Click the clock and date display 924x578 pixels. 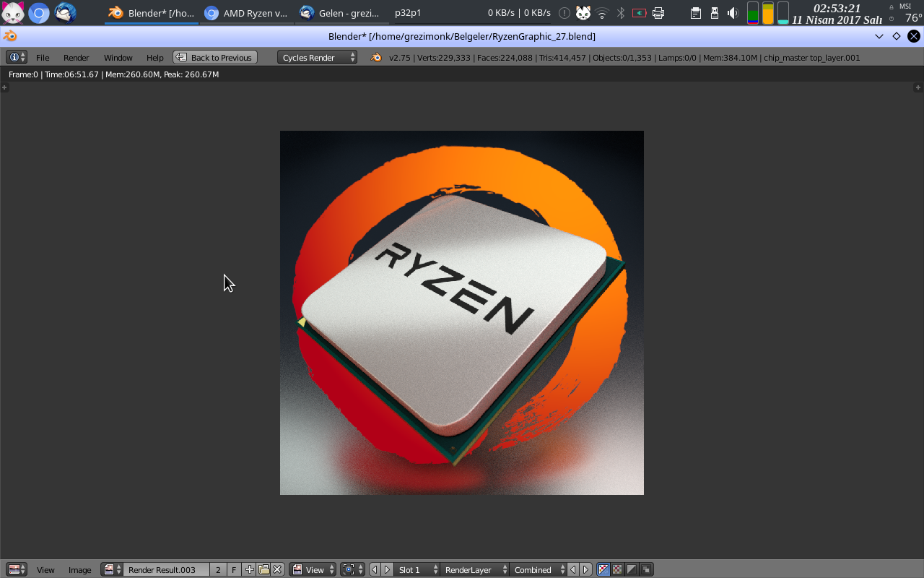pos(837,14)
